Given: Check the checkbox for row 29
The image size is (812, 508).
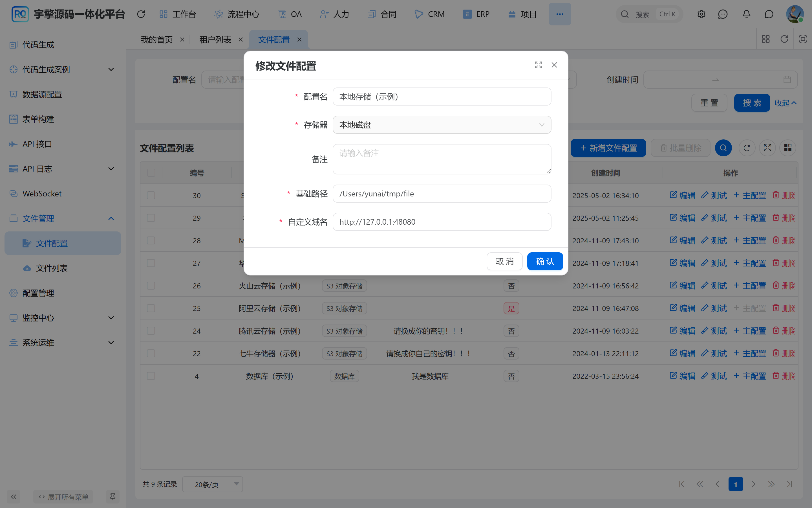Looking at the screenshot, I should click(x=151, y=218).
